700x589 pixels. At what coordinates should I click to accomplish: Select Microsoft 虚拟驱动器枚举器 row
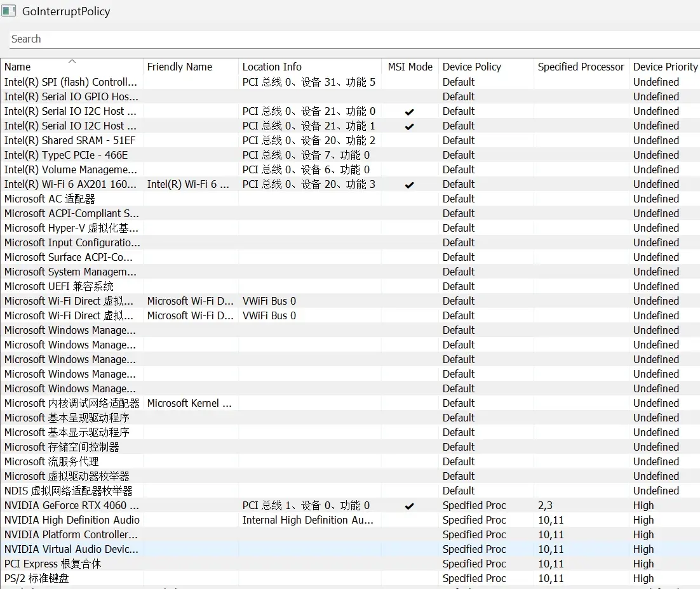[350, 477]
